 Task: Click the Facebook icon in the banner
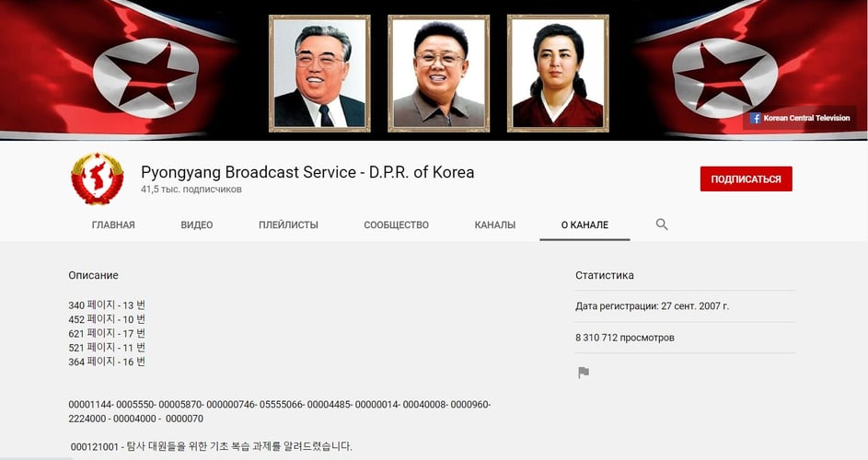point(755,118)
